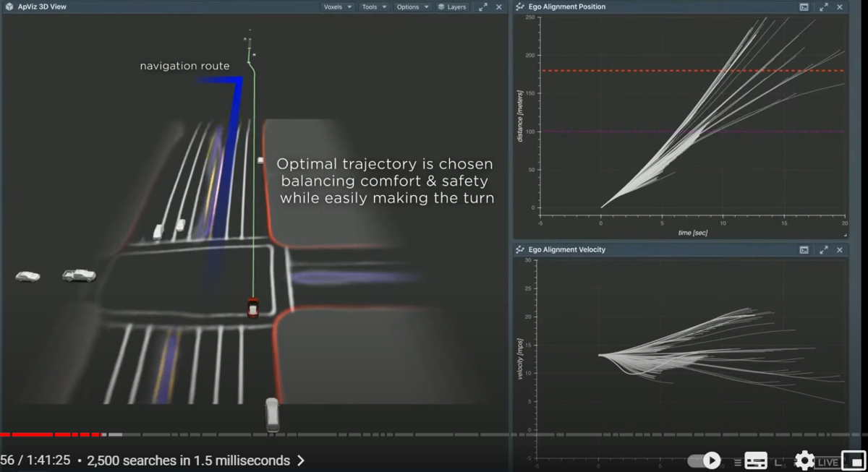Enable miniplayer mode for the video
Viewport: 868px width, 472px height.
tap(854, 460)
